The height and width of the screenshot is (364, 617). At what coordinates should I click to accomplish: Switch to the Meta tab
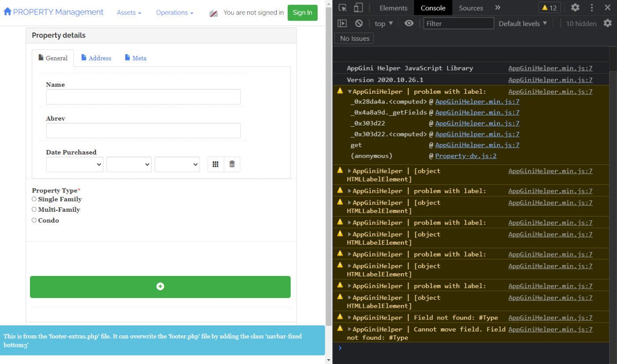pos(135,58)
